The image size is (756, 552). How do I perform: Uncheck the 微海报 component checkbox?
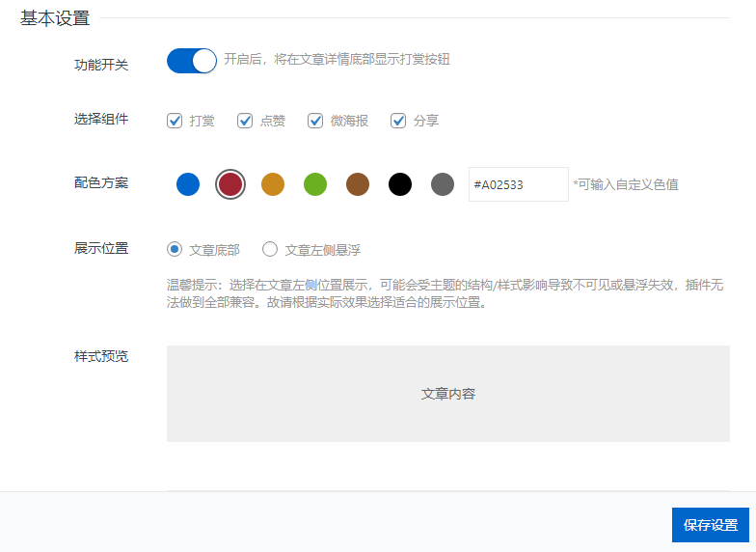click(315, 121)
